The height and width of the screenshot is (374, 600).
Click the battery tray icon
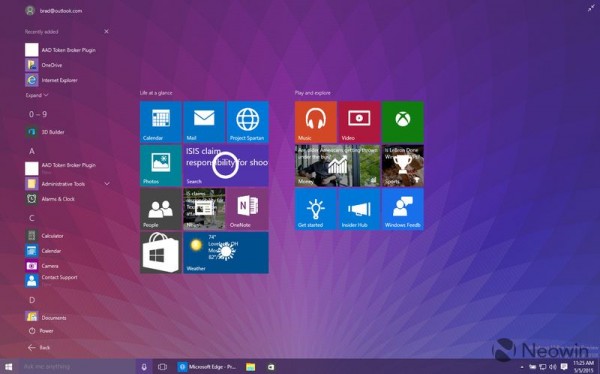(x=532, y=367)
